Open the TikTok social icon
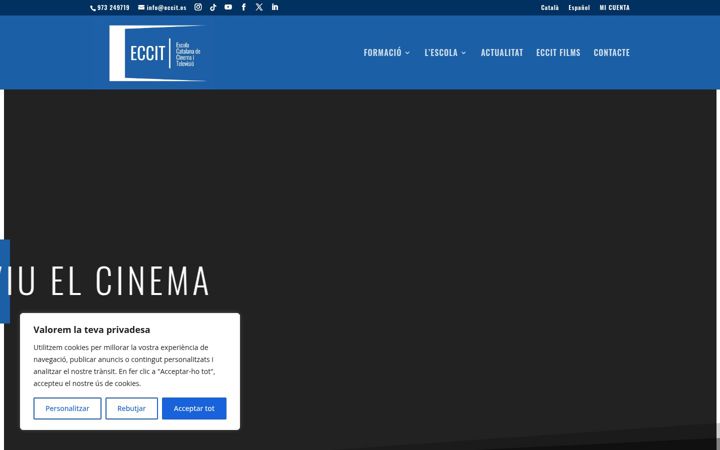This screenshot has width=720, height=450. click(213, 7)
